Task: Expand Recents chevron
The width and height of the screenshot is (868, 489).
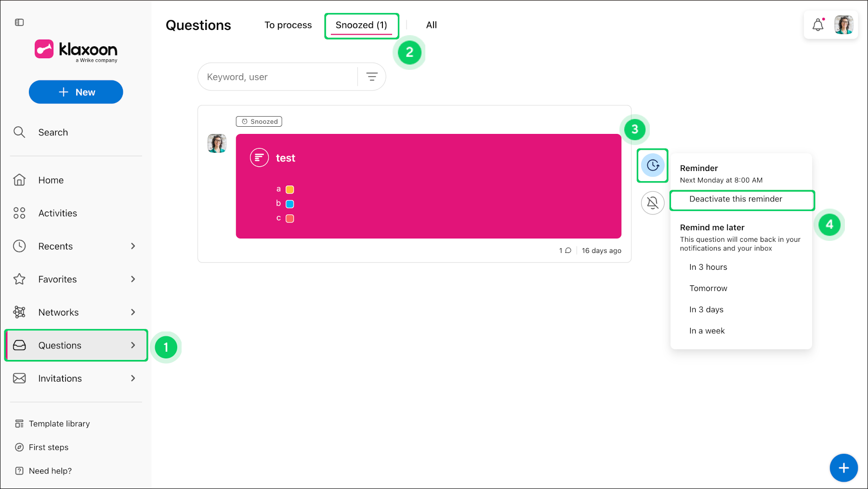Action: pyautogui.click(x=133, y=246)
